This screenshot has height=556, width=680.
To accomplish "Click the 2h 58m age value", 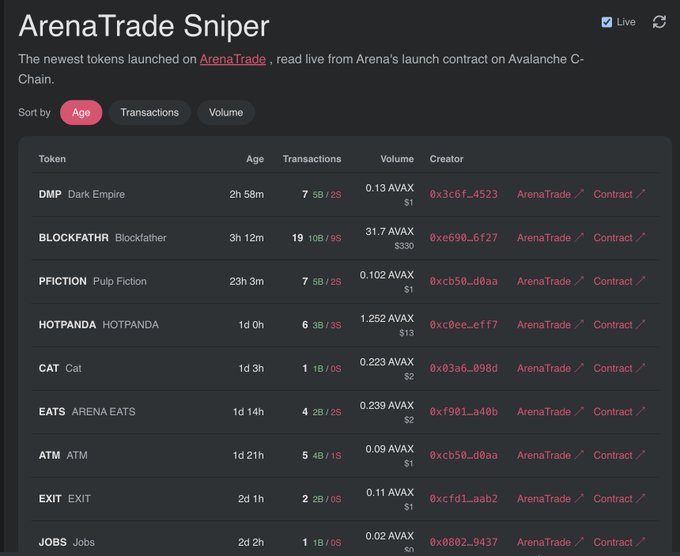I will [x=246, y=194].
